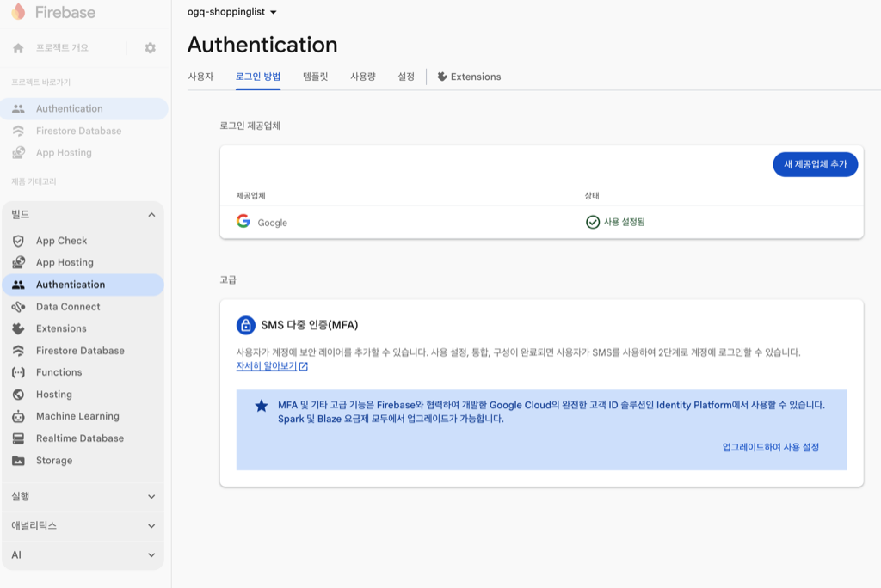Screen dimensions: 881x588
Task: Select the Google sign-in provider row
Action: click(271, 223)
